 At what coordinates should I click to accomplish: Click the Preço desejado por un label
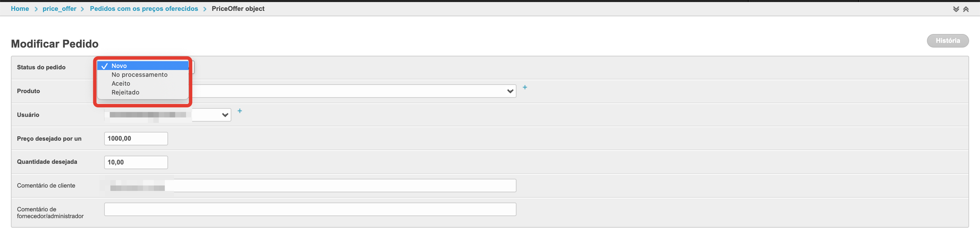point(49,139)
